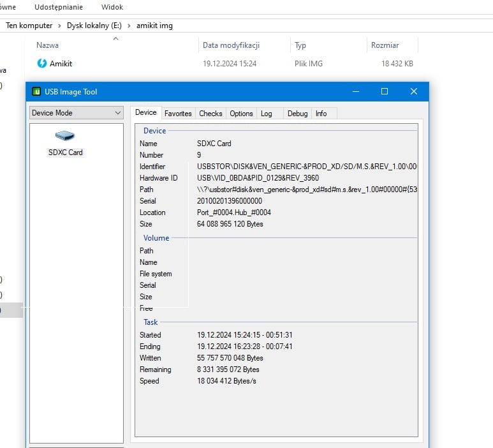Click the Amikit IMG file icon
This screenshot has height=448, width=493.
[42, 63]
